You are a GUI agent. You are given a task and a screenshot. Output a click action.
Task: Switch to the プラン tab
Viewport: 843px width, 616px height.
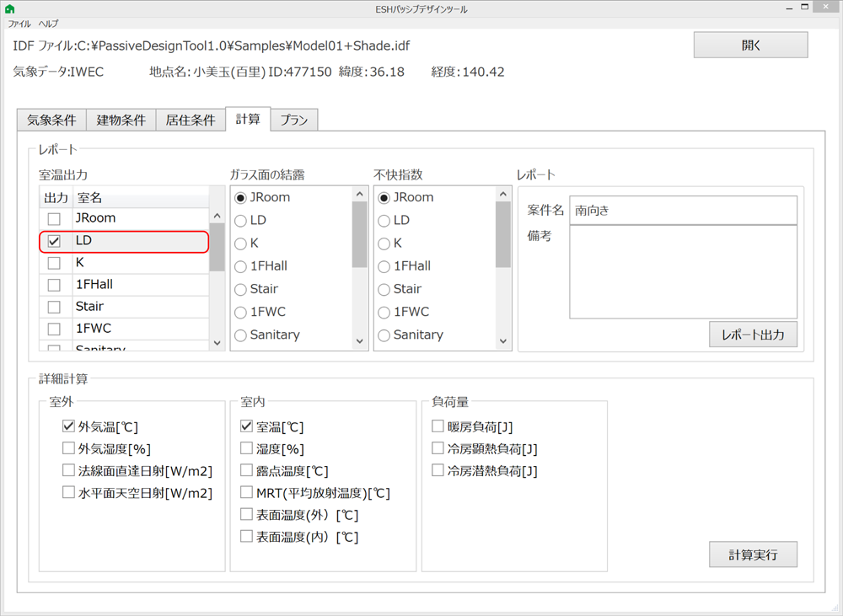pos(294,120)
